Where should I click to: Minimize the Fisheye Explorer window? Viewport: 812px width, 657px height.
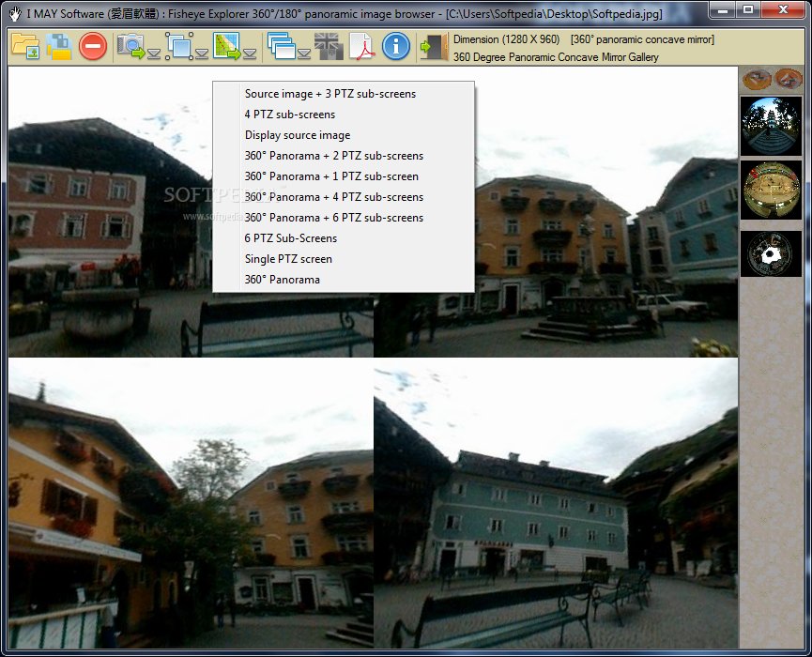click(x=723, y=9)
